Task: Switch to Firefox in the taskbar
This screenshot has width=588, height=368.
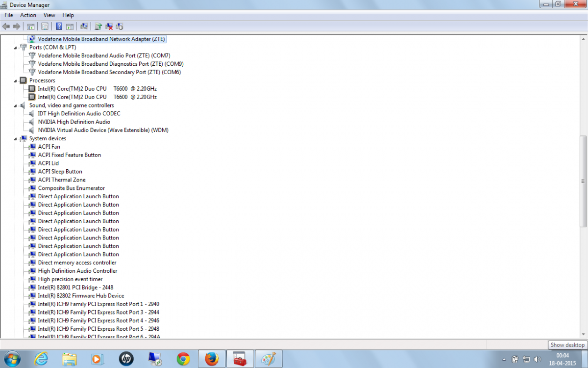Action: click(212, 359)
